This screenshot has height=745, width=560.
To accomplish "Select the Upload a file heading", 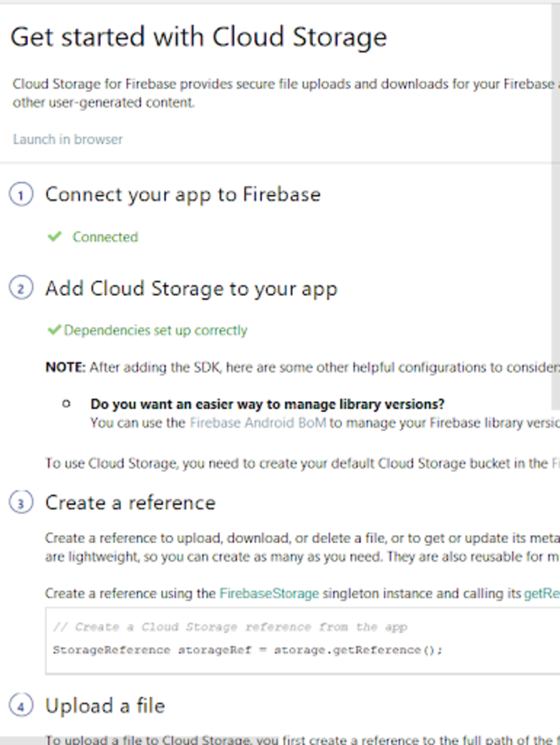I will pyautogui.click(x=105, y=706).
